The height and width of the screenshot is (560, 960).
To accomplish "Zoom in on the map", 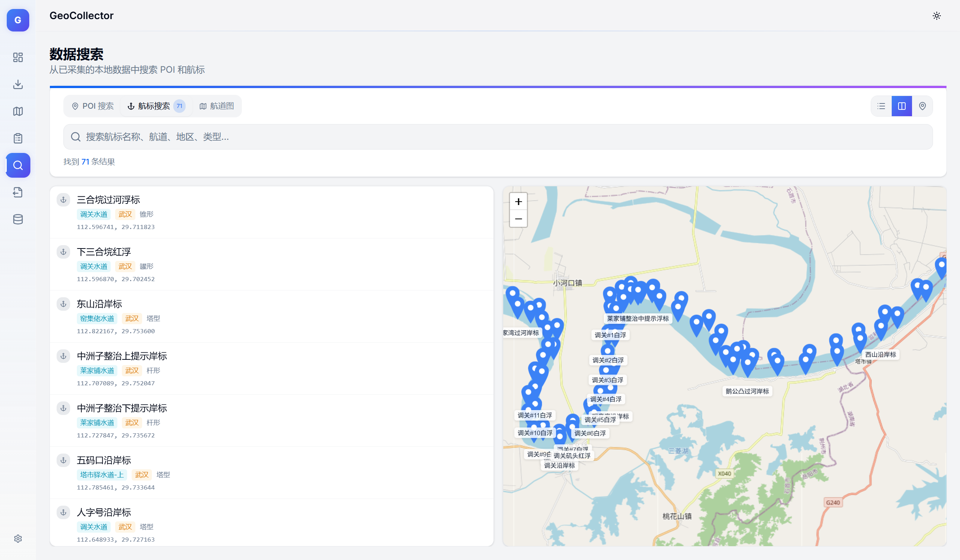I will click(x=518, y=201).
